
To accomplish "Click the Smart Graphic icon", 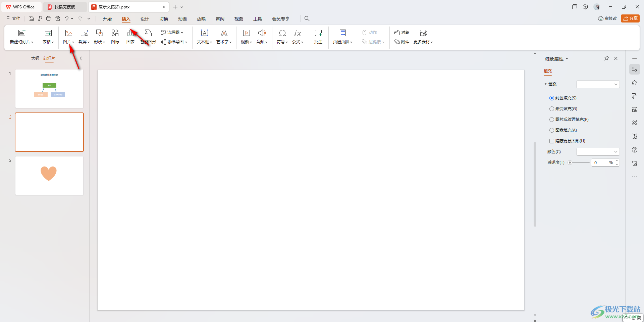I will coord(148,33).
